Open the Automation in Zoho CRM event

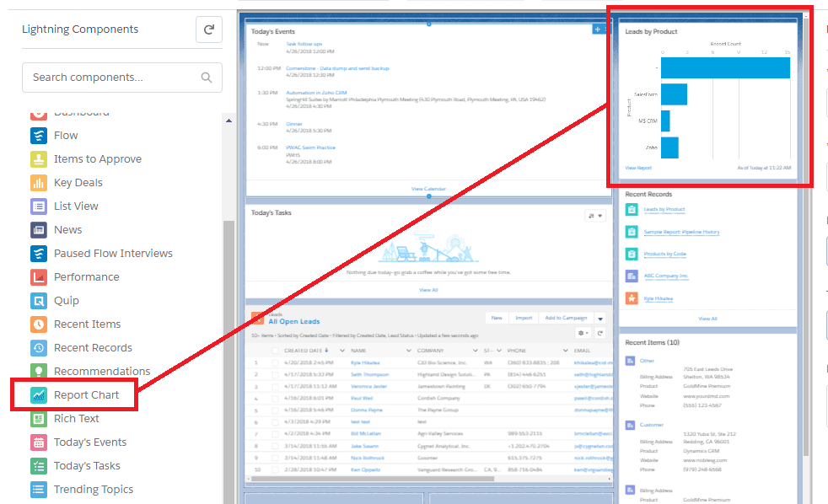click(316, 93)
